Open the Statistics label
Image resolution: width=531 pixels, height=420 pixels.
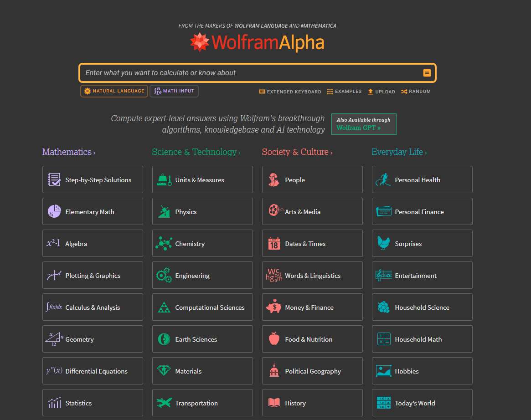pyautogui.click(x=78, y=403)
